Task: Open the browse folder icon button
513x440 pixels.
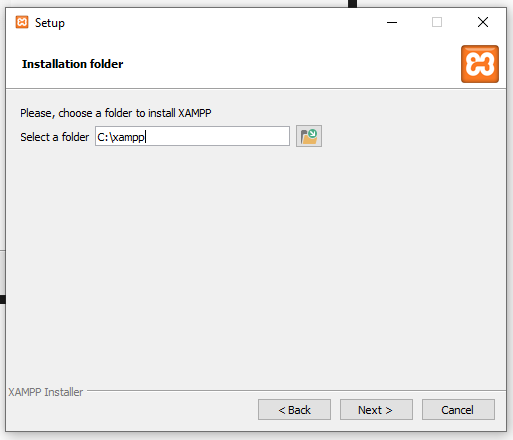Action: 309,136
